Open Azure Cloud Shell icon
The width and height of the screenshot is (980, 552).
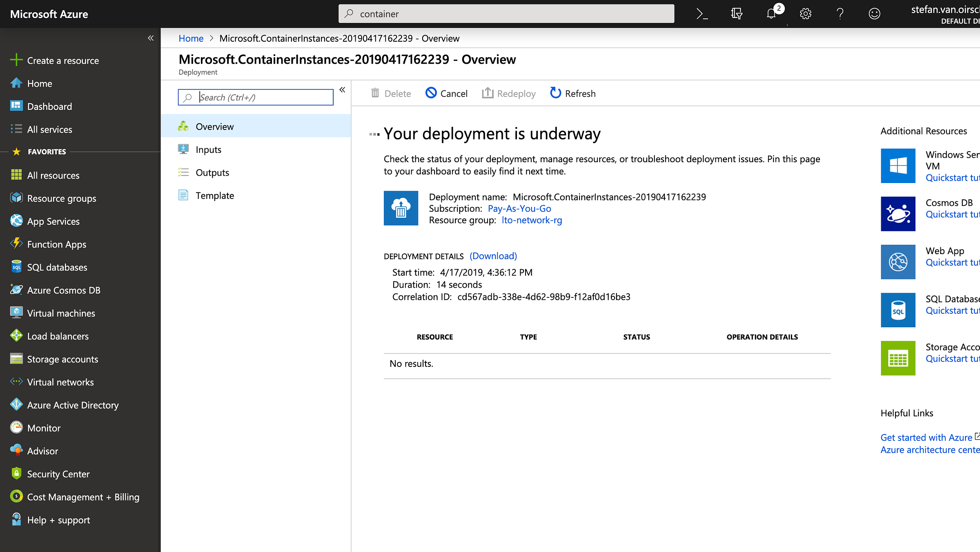coord(702,14)
